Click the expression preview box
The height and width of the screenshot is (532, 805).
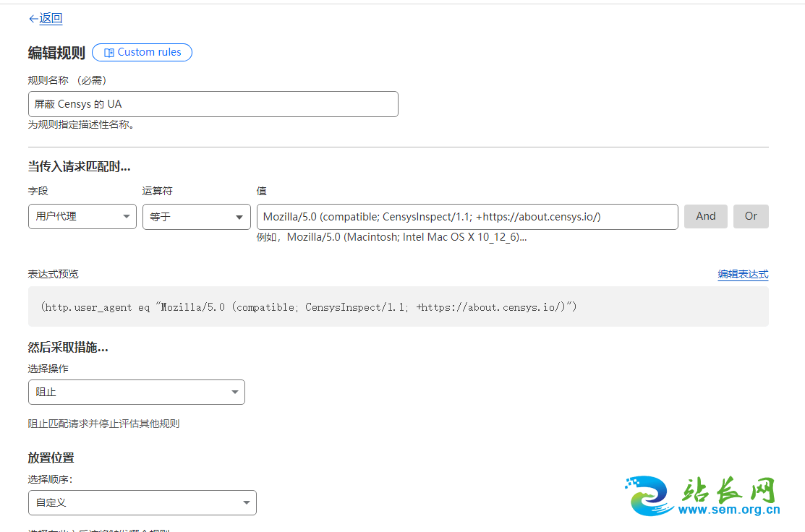[x=399, y=306]
